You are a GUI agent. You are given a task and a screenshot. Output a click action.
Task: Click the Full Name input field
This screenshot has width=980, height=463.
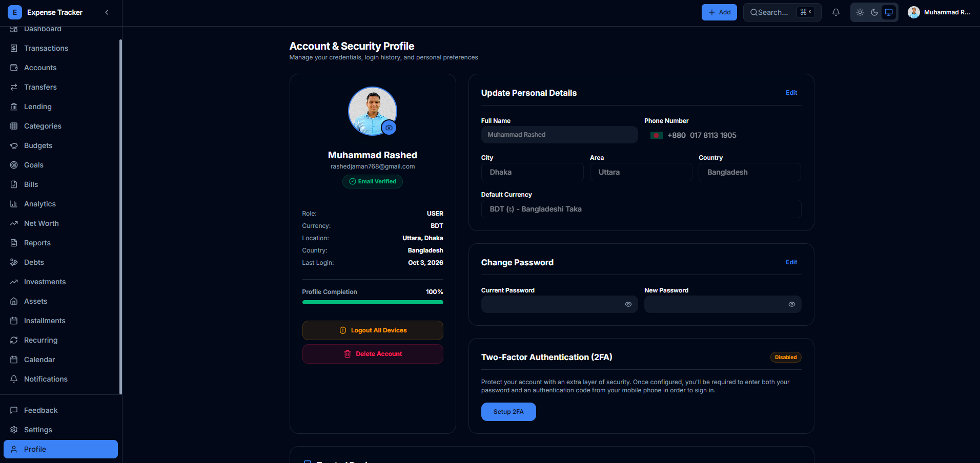(x=559, y=135)
